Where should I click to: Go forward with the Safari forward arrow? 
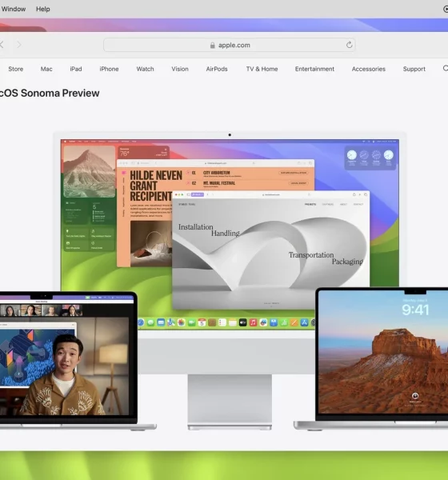(19, 45)
